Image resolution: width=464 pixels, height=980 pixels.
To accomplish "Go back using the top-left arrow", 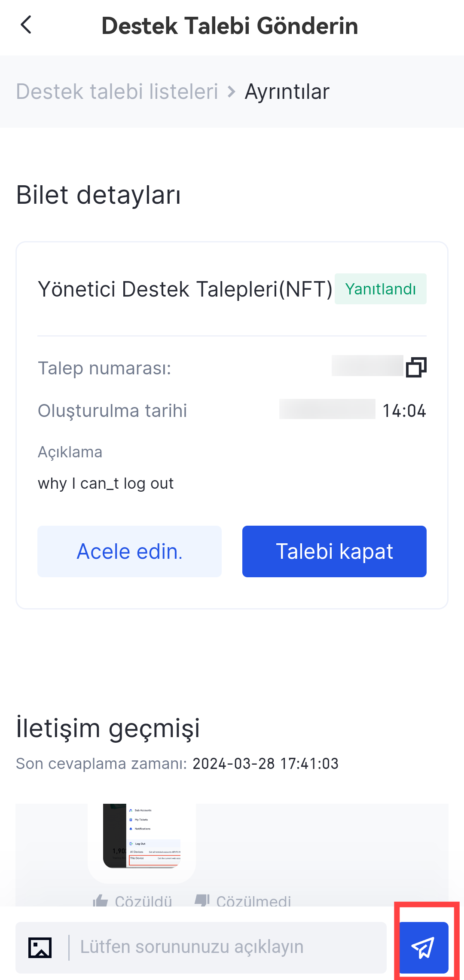I will tap(26, 25).
